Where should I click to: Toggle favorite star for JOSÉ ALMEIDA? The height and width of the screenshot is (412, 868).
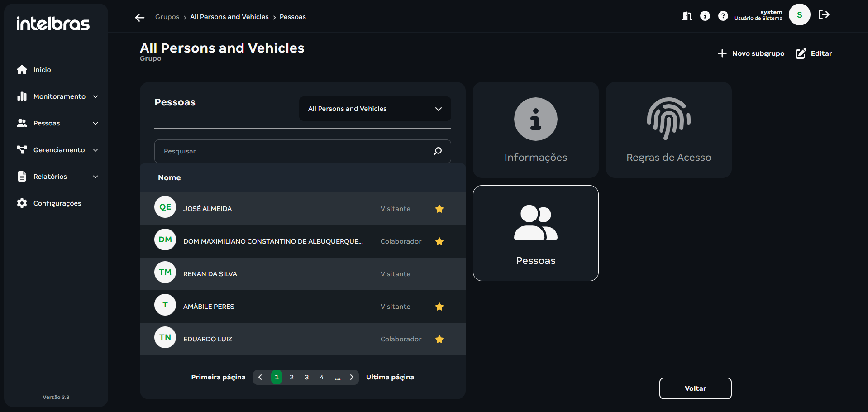click(439, 209)
